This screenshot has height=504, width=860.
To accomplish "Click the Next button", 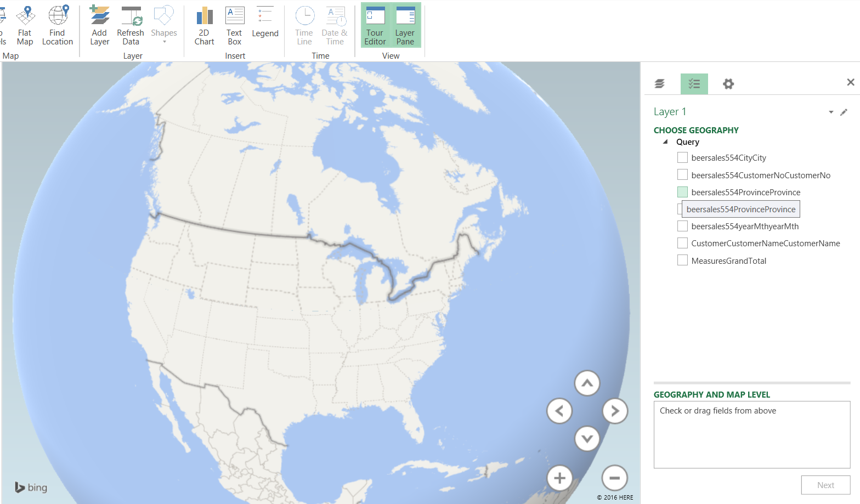I will click(825, 485).
